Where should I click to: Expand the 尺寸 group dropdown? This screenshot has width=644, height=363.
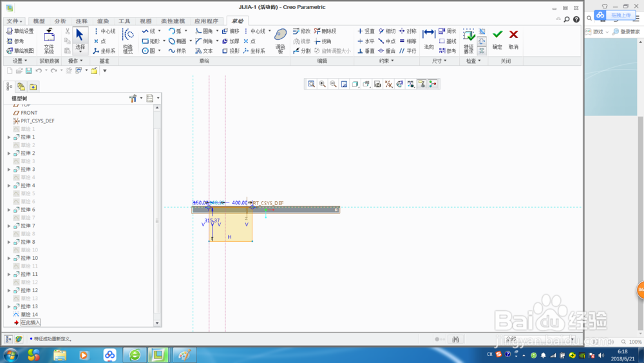click(x=439, y=61)
